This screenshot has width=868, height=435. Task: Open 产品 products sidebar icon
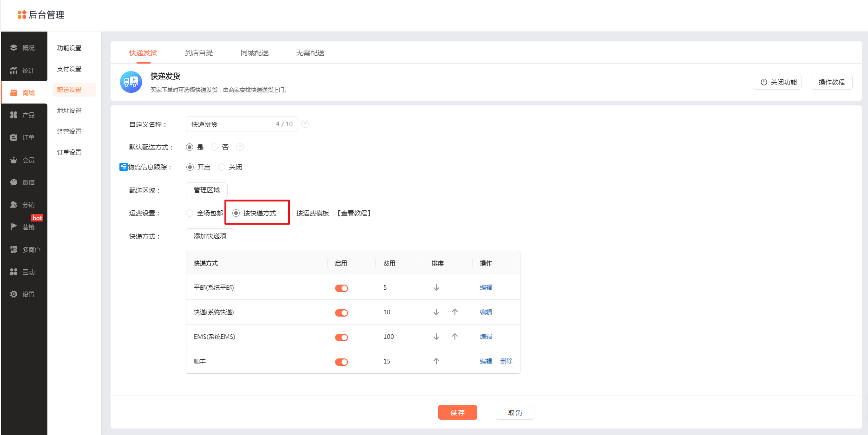click(13, 115)
